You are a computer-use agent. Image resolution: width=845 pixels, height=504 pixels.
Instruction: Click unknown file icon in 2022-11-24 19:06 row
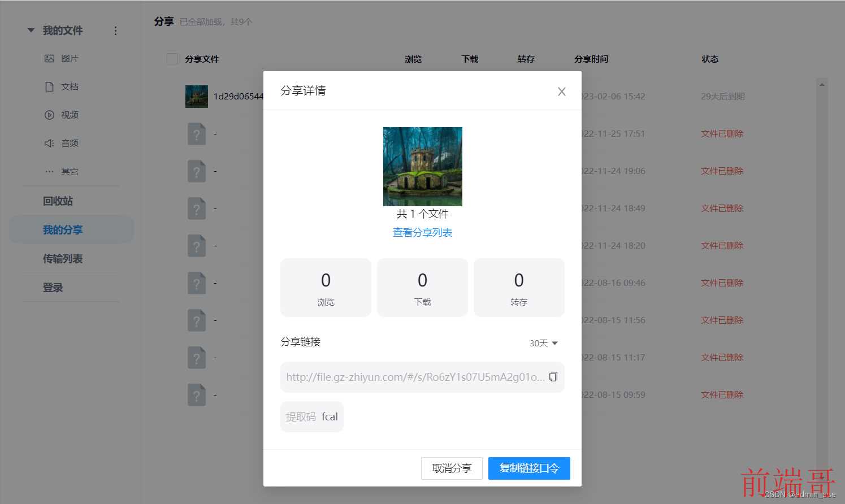coord(197,171)
